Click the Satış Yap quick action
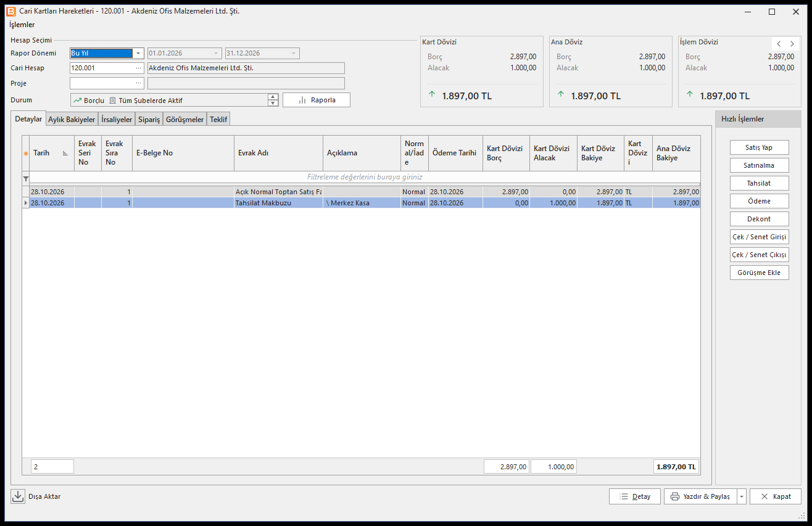Screen dimensions: 812x526 759,147
